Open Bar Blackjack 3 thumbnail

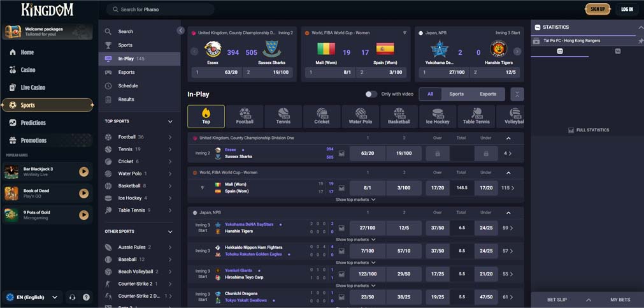pos(11,172)
